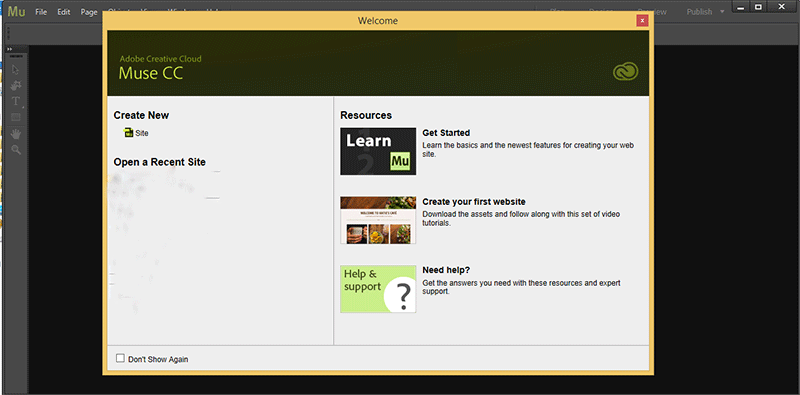Click the Mu application logo

(16, 12)
